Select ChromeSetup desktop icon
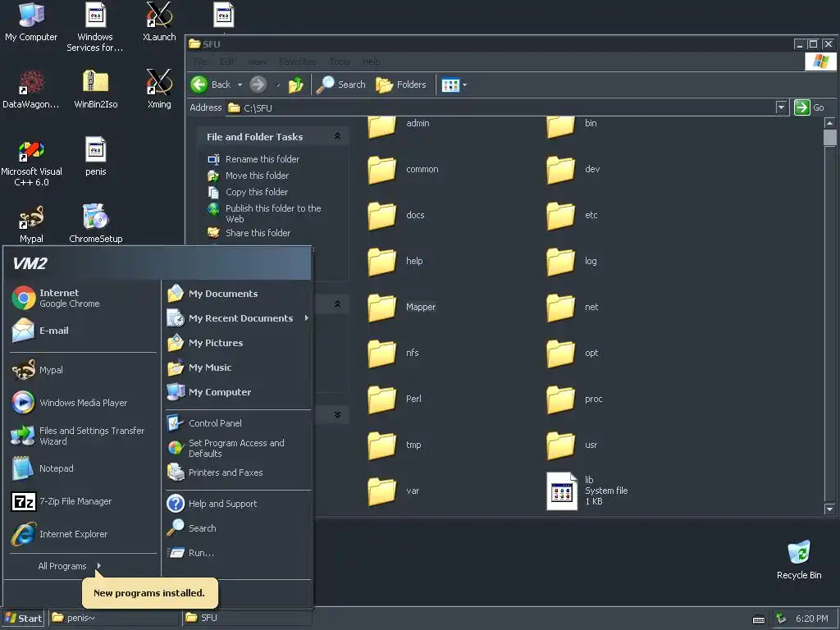Screen dimensions: 840x630 point(96,223)
